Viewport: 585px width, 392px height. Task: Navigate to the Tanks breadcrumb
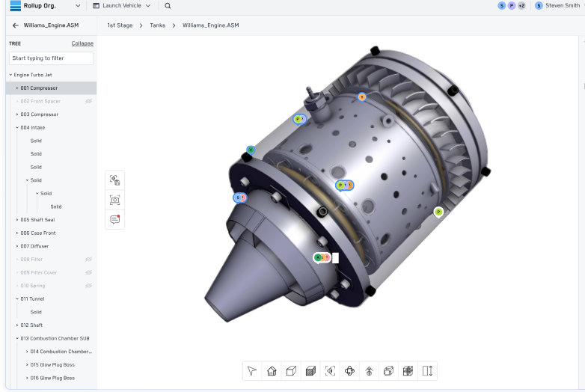158,25
